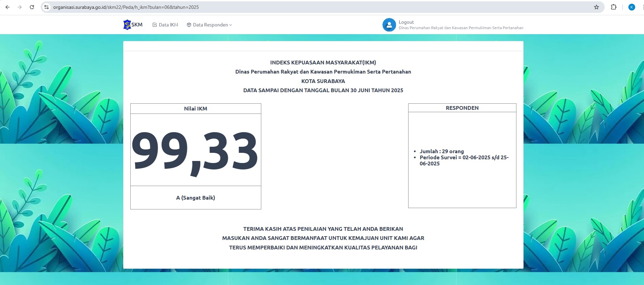Expand the Data Responden dropdown
The image size is (644, 285).
(x=209, y=25)
